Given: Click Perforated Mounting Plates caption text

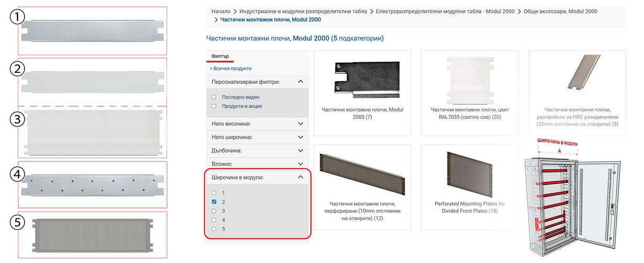Looking at the screenshot, I should (x=470, y=207).
